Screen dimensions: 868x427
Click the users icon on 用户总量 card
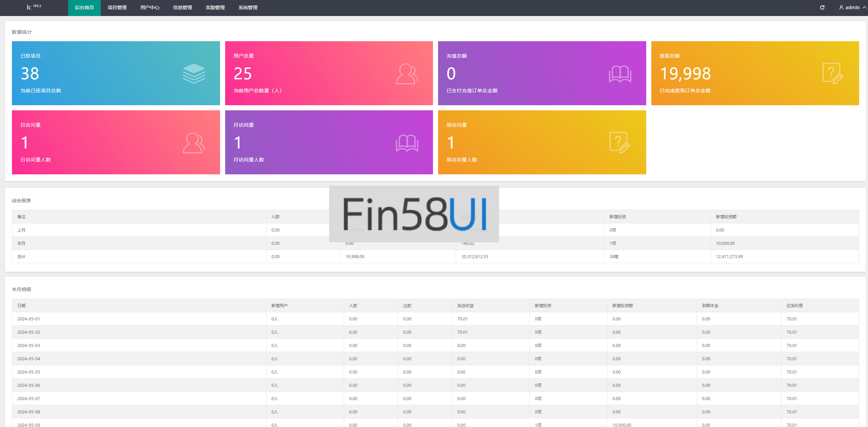pyautogui.click(x=407, y=74)
